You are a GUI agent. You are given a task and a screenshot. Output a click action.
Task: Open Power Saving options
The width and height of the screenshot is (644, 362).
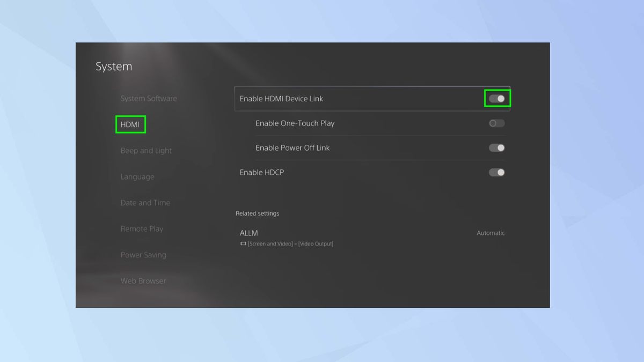pos(143,255)
